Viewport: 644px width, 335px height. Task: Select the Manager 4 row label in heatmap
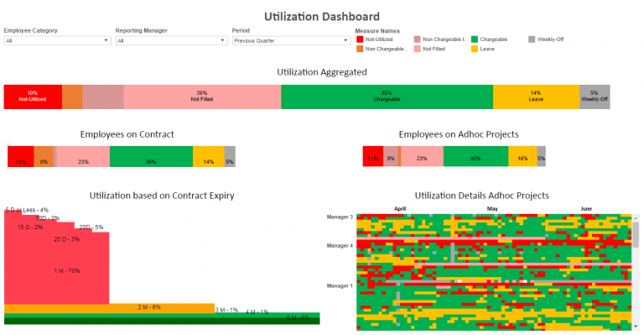coord(340,246)
